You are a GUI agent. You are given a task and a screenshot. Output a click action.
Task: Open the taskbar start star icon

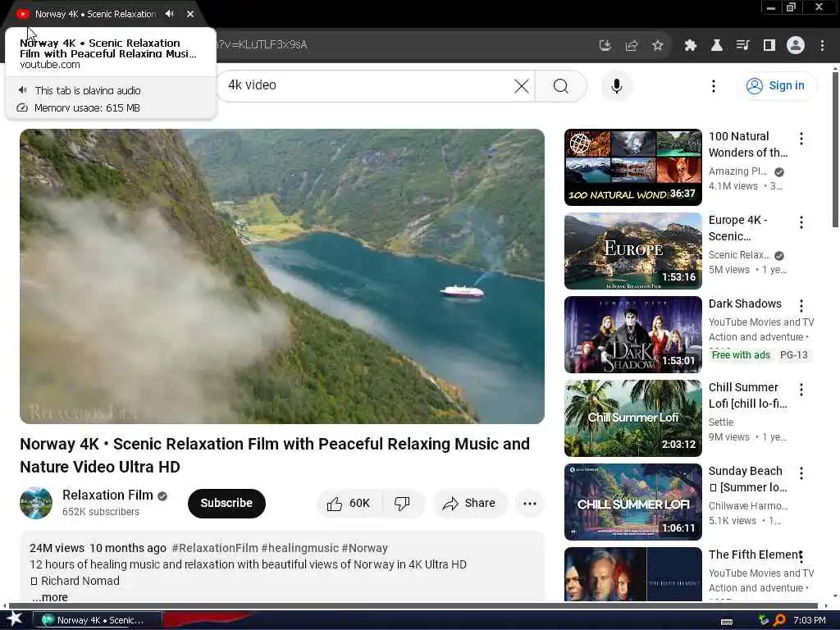click(14, 619)
